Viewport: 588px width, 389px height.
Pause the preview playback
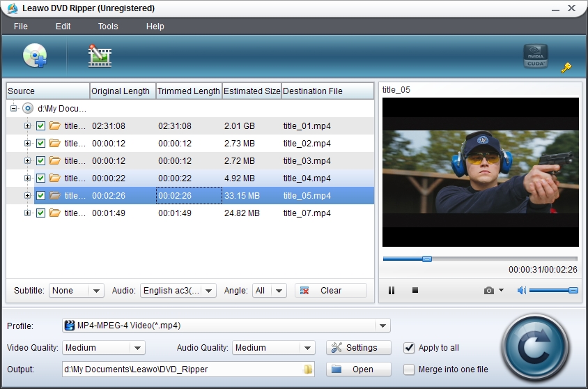click(x=392, y=290)
